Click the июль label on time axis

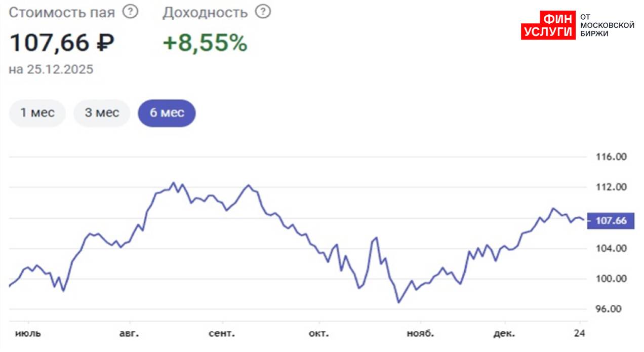pos(28,334)
